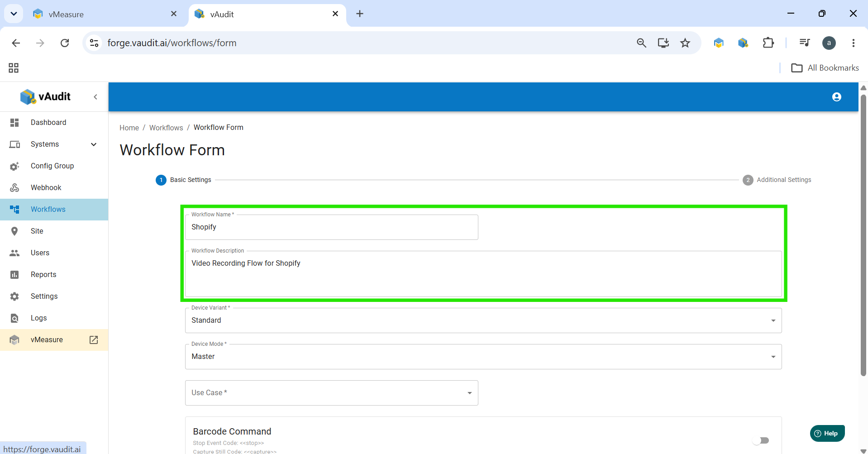The height and width of the screenshot is (454, 868).
Task: Click the install app icon in address bar
Action: coord(663,43)
